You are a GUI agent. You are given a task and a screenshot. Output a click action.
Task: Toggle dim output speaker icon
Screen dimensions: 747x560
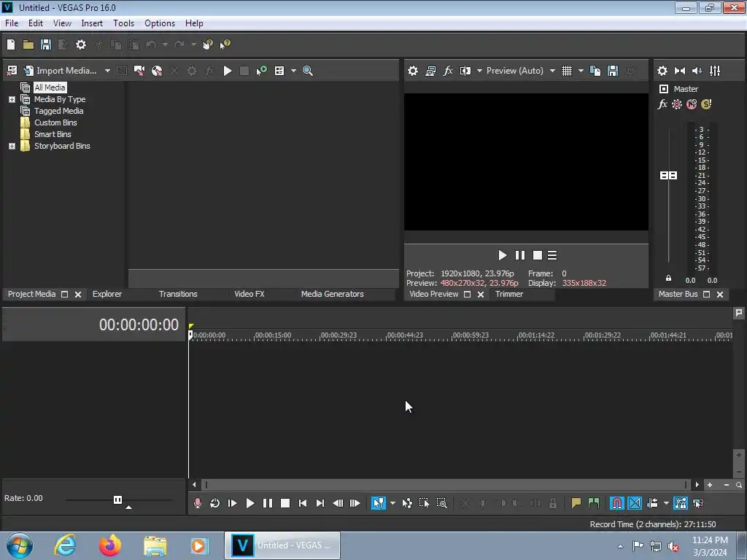(x=697, y=71)
